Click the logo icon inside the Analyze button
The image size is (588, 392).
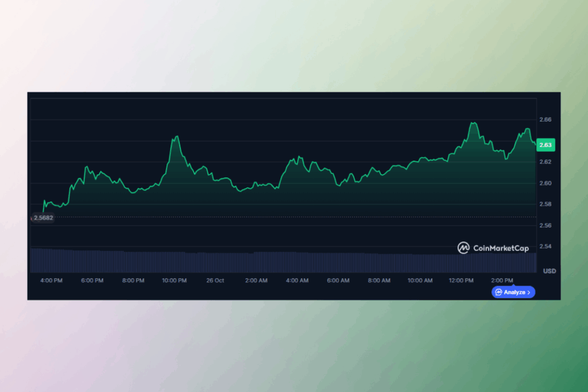[497, 293]
